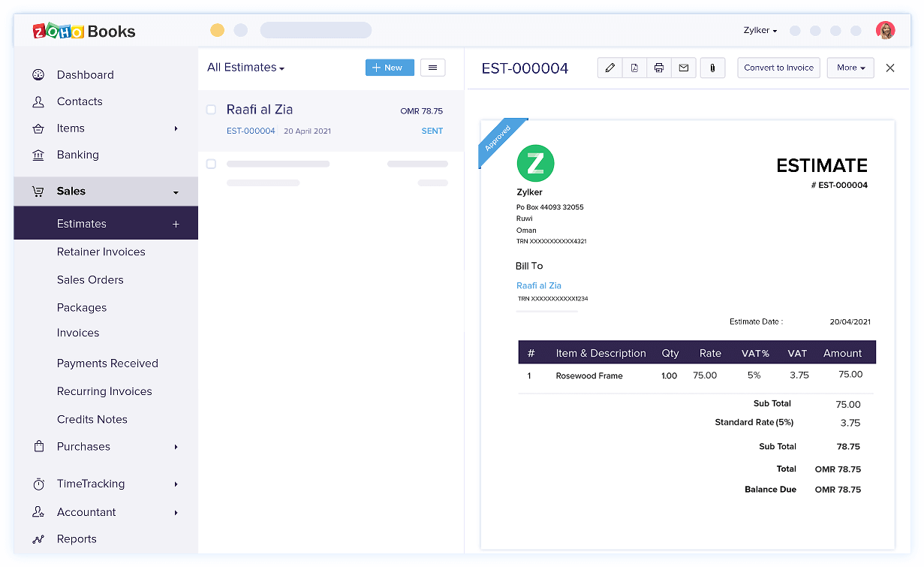
Task: Create a new estimate with New button
Action: (390, 68)
